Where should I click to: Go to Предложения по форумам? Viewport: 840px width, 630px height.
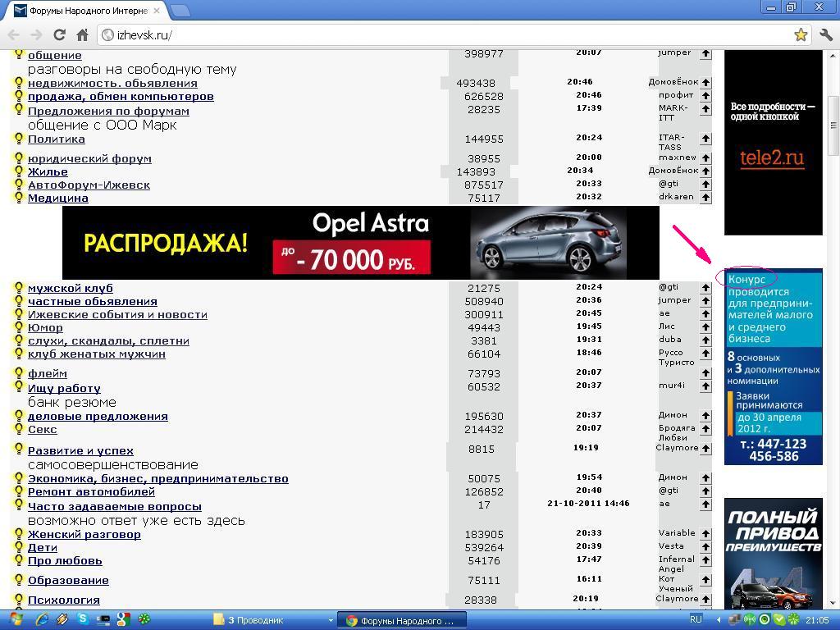point(108,111)
